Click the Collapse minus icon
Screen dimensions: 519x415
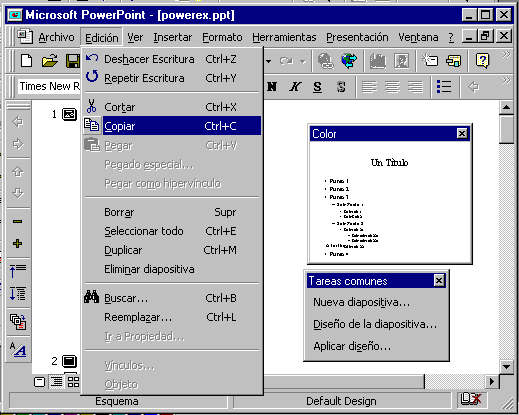click(18, 221)
